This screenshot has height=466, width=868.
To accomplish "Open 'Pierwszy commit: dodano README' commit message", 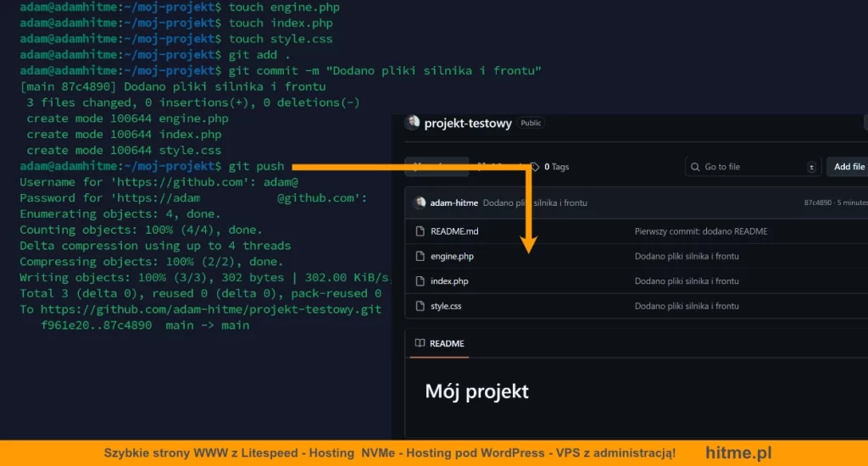I will coord(701,231).
